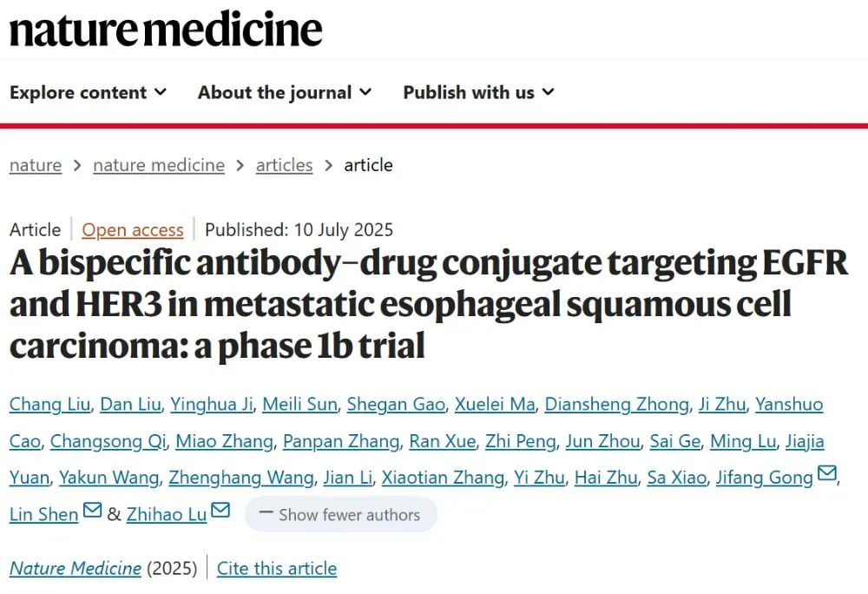Open the About the journal dropdown
This screenshot has height=594, width=868.
[285, 92]
